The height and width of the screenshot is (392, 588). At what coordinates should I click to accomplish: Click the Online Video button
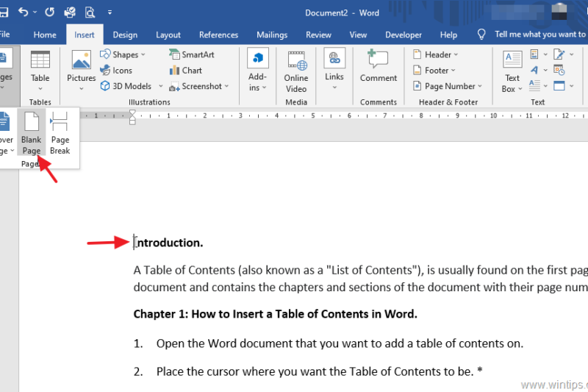tap(296, 71)
